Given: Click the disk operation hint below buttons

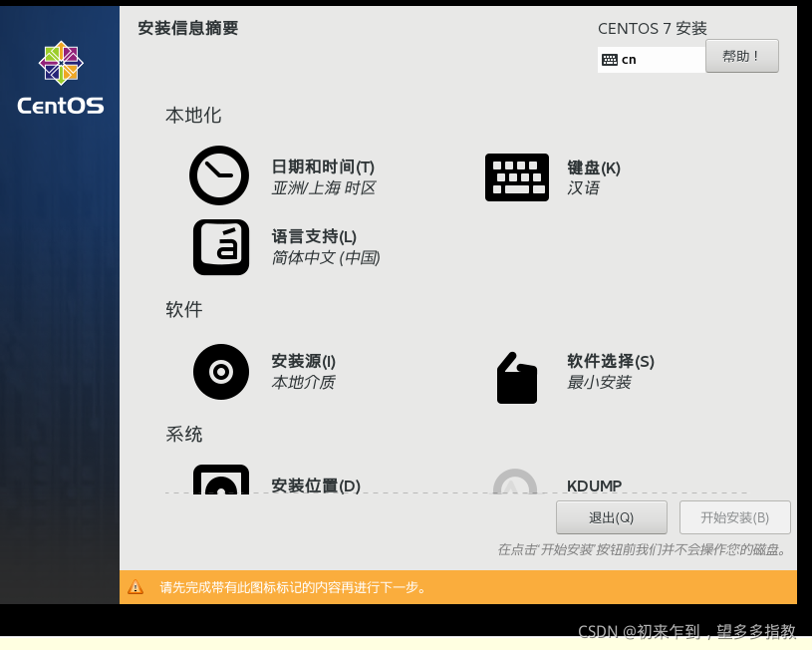Looking at the screenshot, I should 642,549.
